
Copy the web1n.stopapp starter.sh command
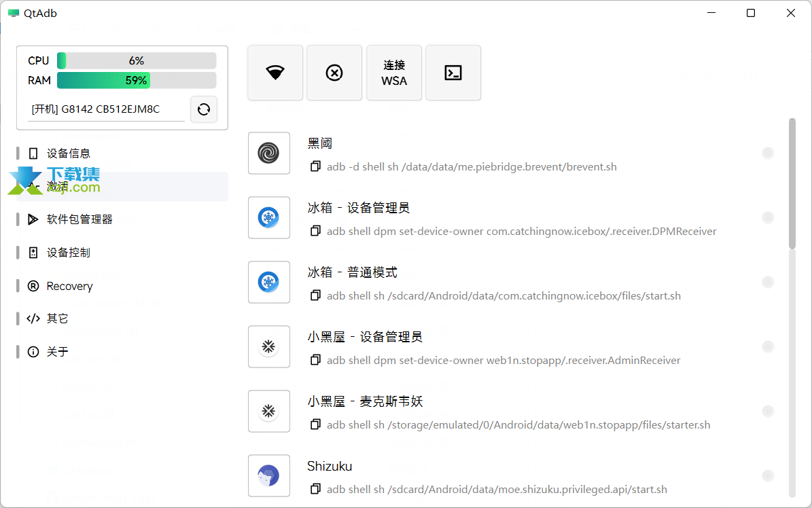(x=315, y=424)
